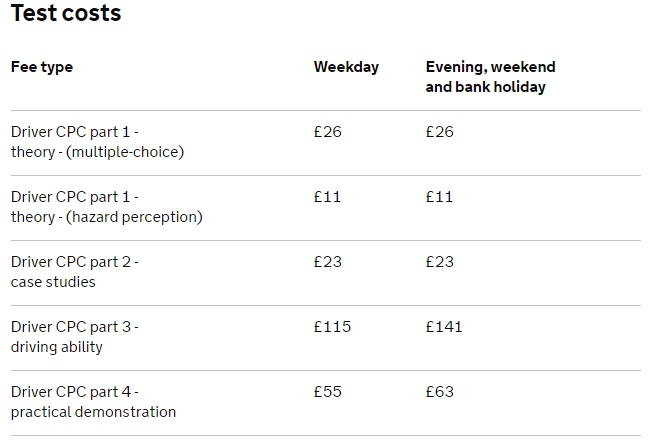Select Driver CPC part 1 hazard perception label
Viewport: 650px width, 443px height.
[107, 207]
